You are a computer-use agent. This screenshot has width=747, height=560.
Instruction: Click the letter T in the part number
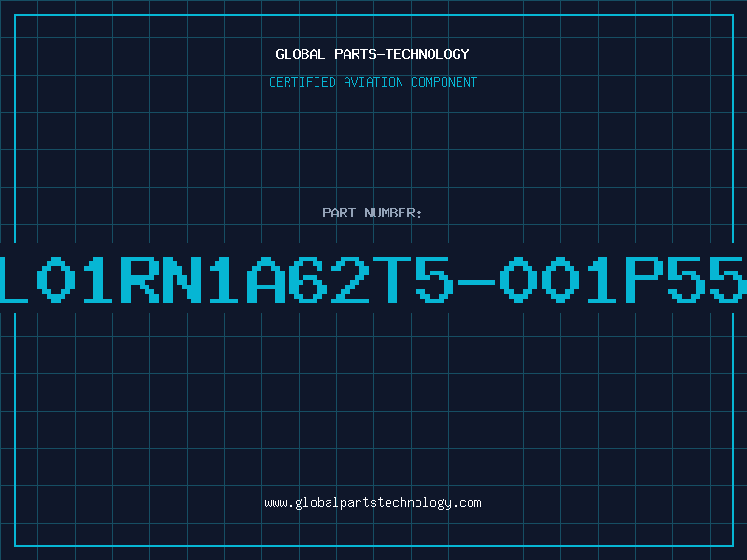coord(392,280)
